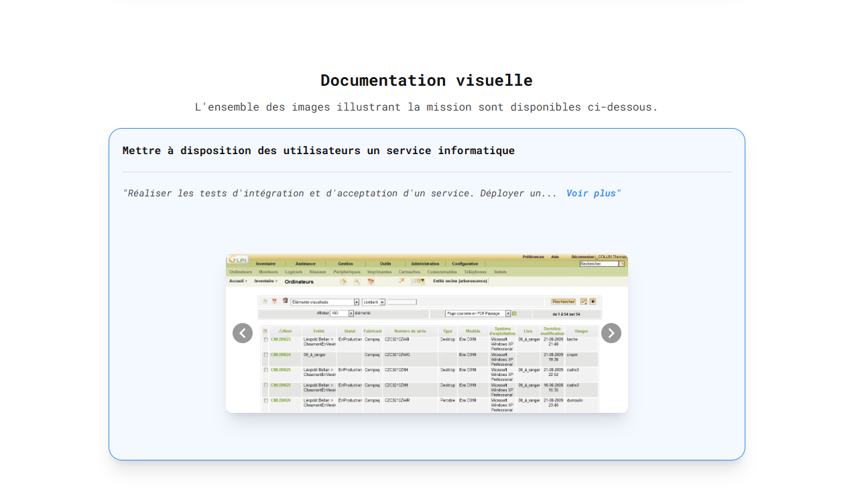Go to the previous carousel image

(243, 333)
